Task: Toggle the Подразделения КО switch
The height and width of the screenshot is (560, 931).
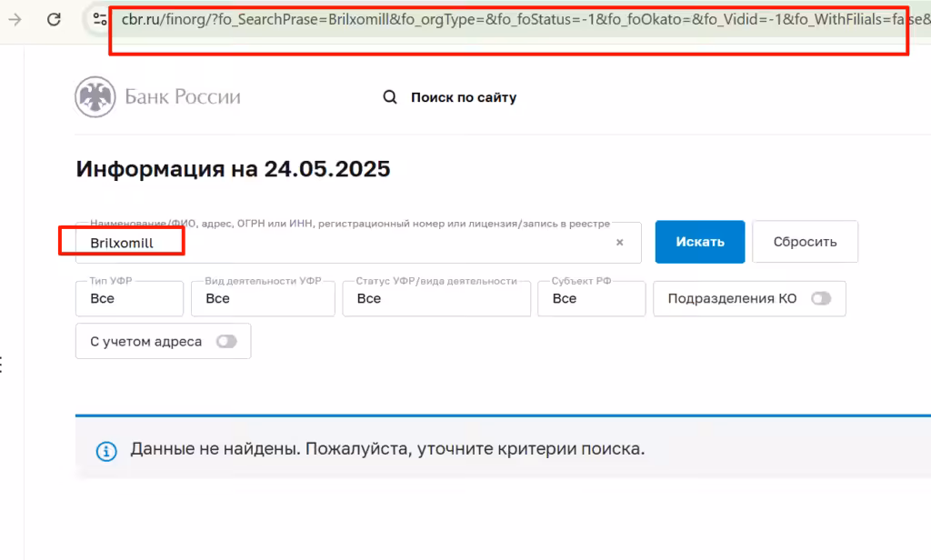Action: click(x=821, y=299)
